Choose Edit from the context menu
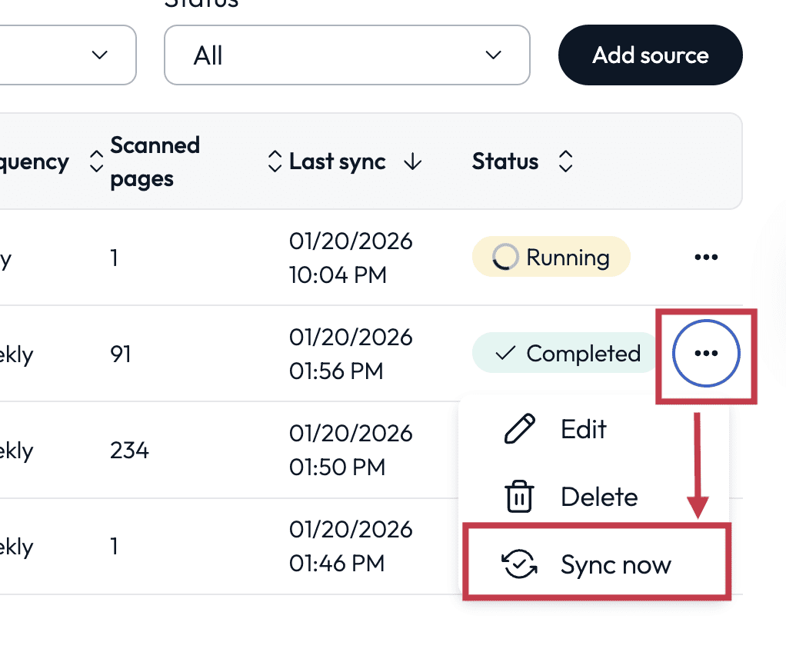Viewport: 786px width, 672px height. [594, 430]
